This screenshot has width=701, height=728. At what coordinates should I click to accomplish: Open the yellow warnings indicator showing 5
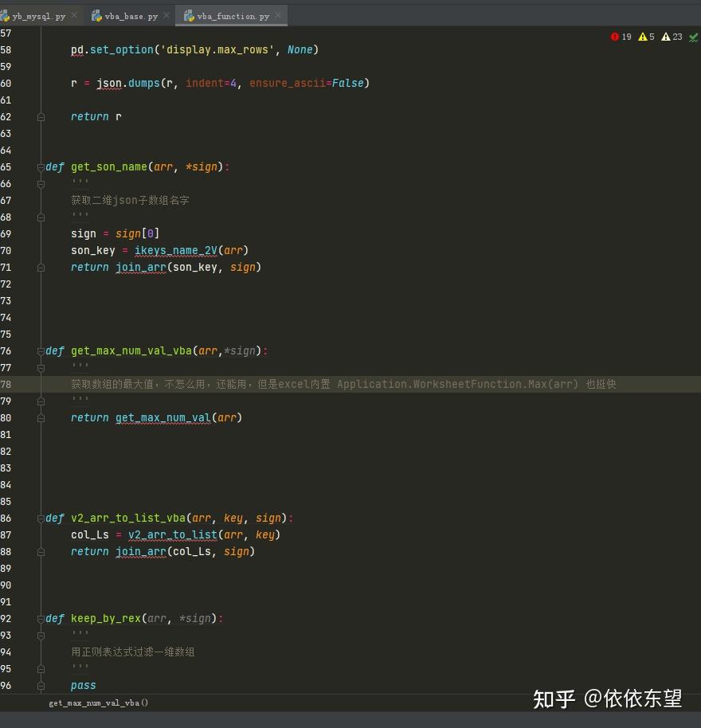click(646, 37)
